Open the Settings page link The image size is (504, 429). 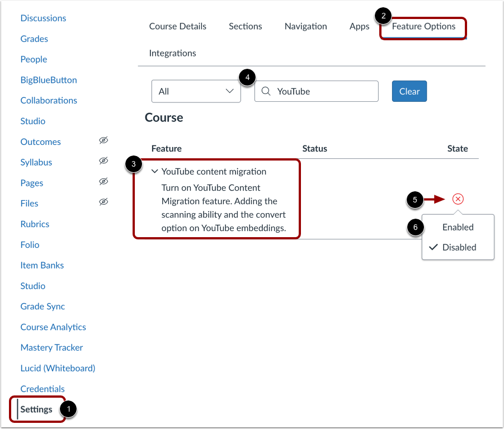coord(36,409)
